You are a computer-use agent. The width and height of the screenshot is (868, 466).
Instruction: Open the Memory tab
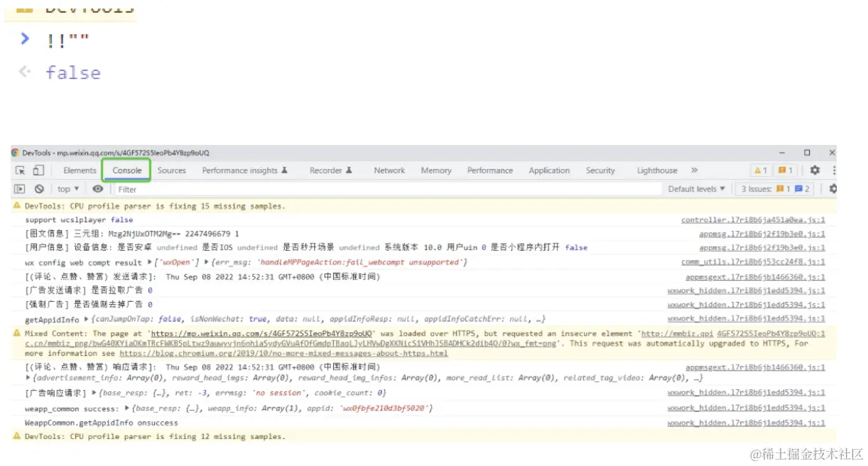436,170
